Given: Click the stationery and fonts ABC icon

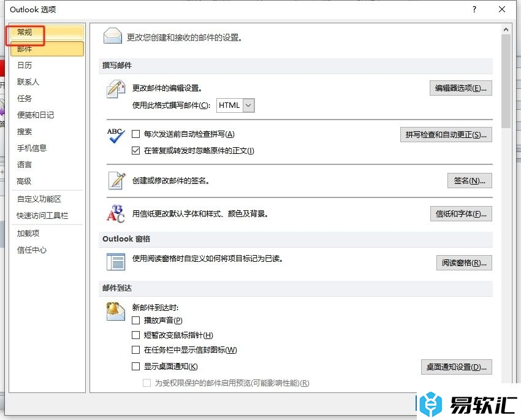Looking at the screenshot, I should [x=116, y=213].
